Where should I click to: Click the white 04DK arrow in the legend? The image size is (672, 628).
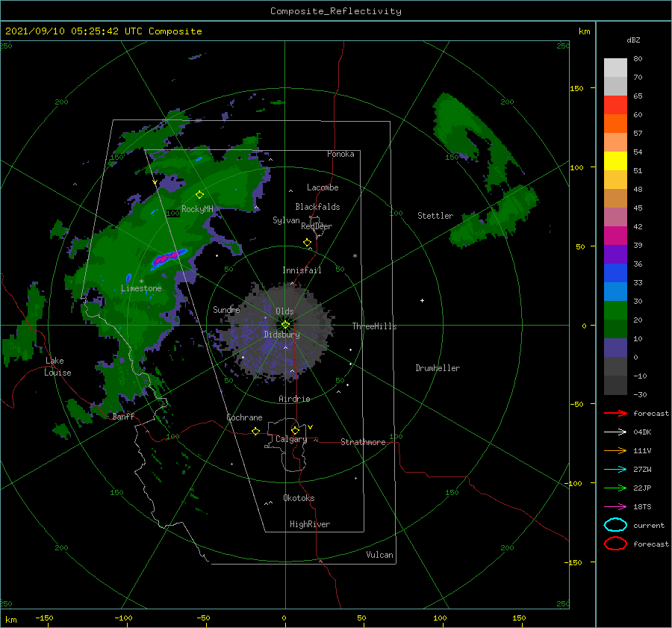click(x=615, y=432)
